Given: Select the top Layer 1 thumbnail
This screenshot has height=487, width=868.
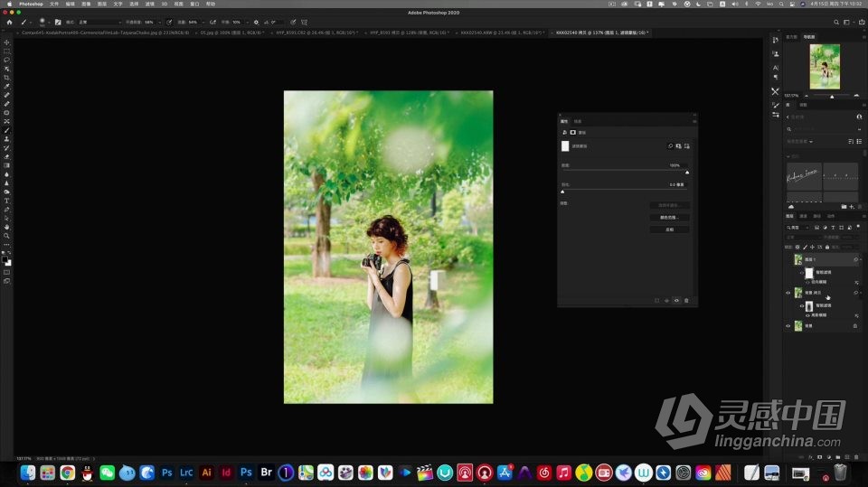Looking at the screenshot, I should pyautogui.click(x=798, y=259).
